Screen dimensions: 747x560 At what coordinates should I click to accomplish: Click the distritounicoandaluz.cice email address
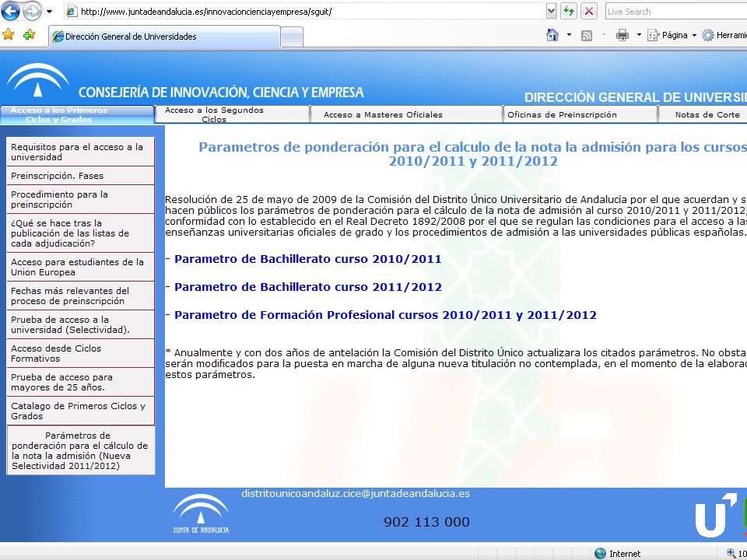pos(356,494)
